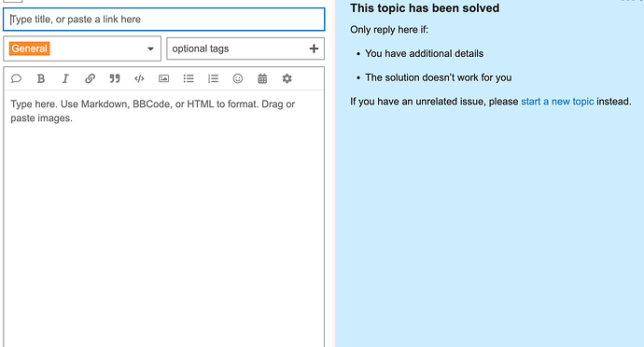Add a tag with the plus icon

314,49
